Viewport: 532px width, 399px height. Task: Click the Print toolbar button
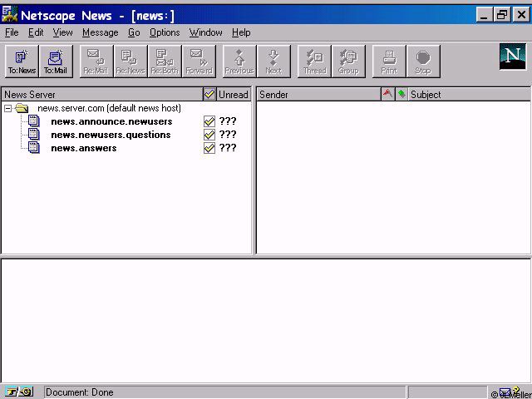click(x=389, y=62)
